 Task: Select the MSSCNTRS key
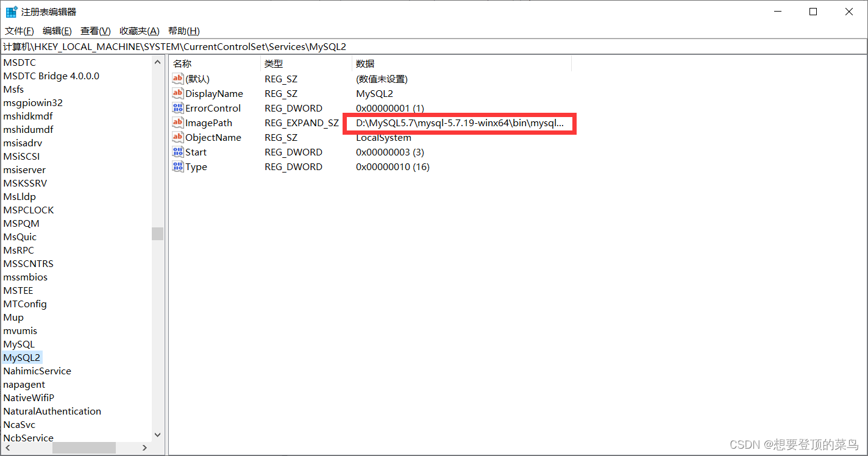(29, 263)
